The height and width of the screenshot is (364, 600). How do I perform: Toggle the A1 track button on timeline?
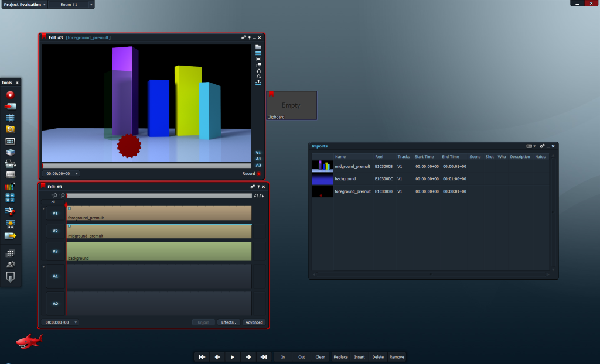click(x=55, y=276)
